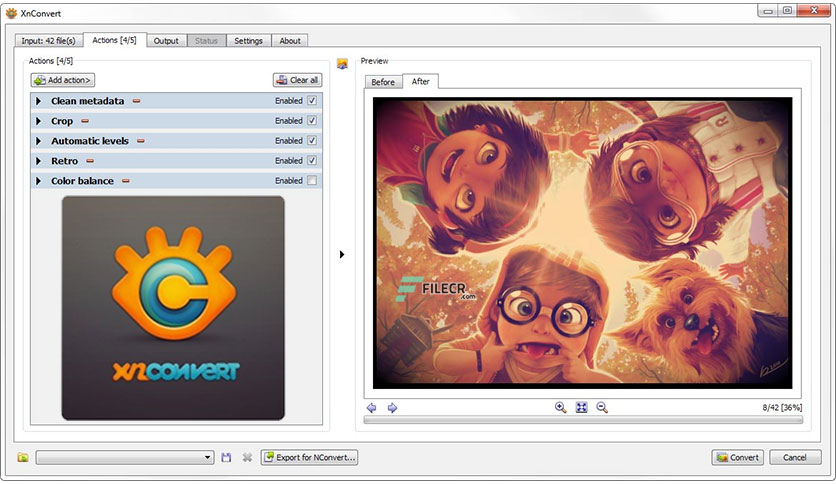Viewport: 836px width, 484px height.
Task: Disable the Crop action checkbox
Action: point(312,120)
